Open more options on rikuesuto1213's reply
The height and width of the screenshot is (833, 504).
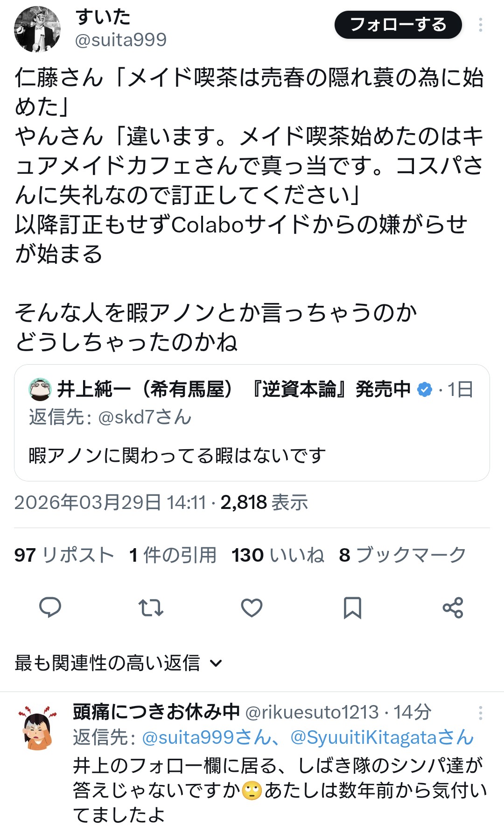tap(480, 713)
